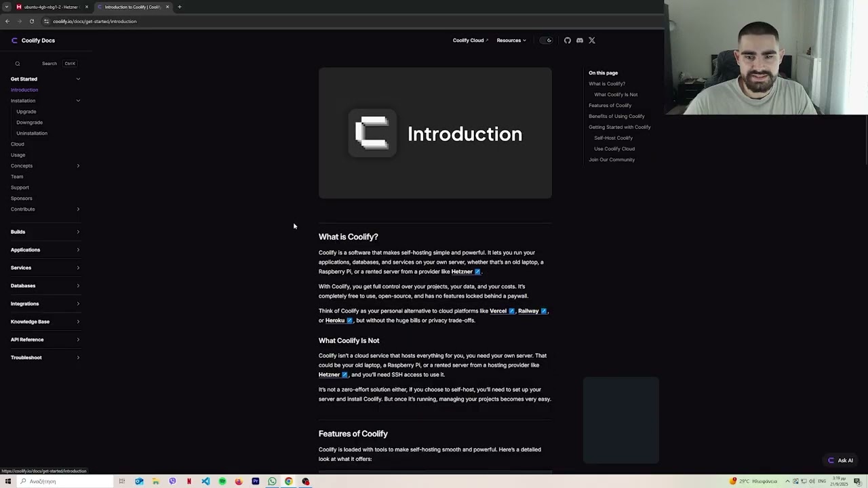Select the Introduction to Coolify tab
868x488 pixels.
[132, 7]
